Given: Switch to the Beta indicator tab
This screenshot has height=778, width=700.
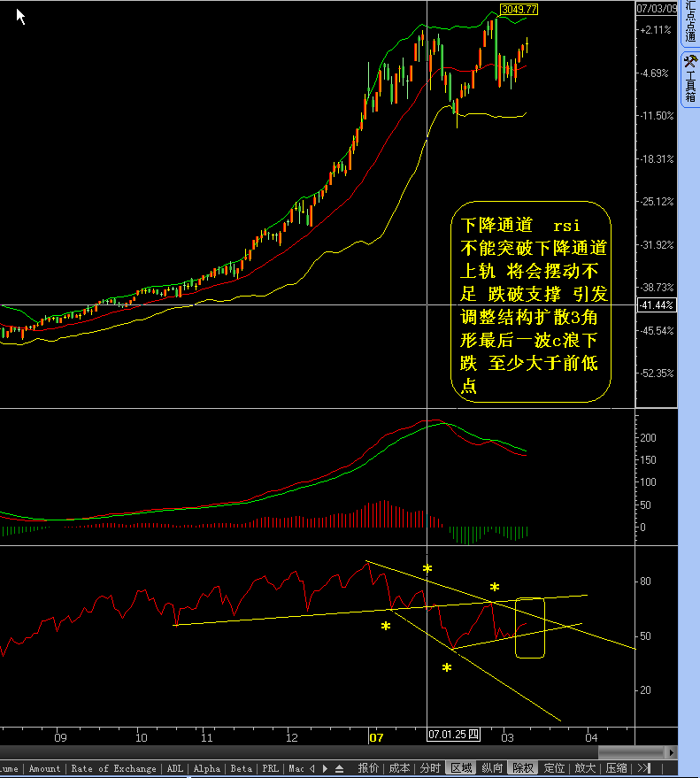Looking at the screenshot, I should click(x=241, y=768).
